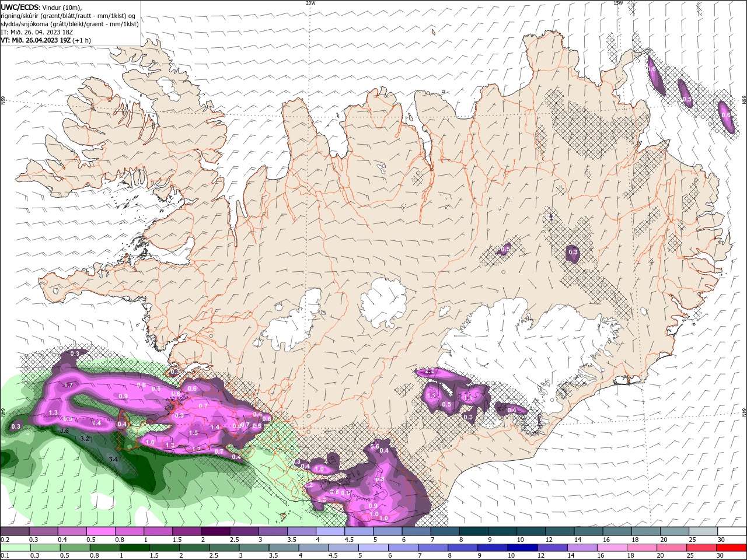Pick the 3.5 grey-blue swatch in rain scale

pos(285,548)
